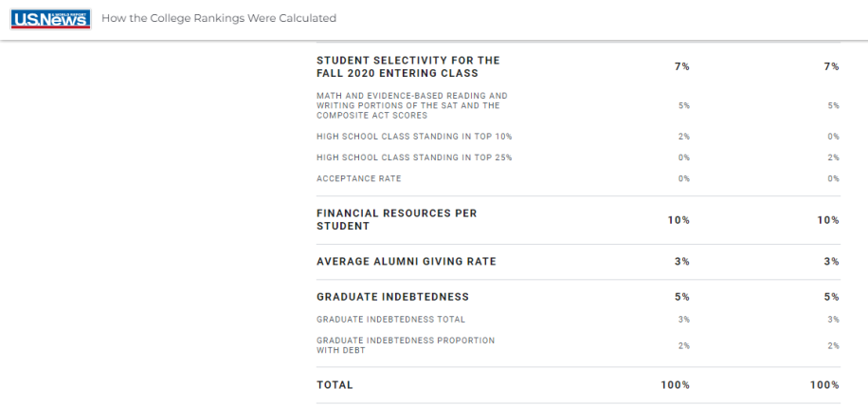This screenshot has height=406, width=868.
Task: Select the Graduate Indebtedness bold heading
Action: 392,297
